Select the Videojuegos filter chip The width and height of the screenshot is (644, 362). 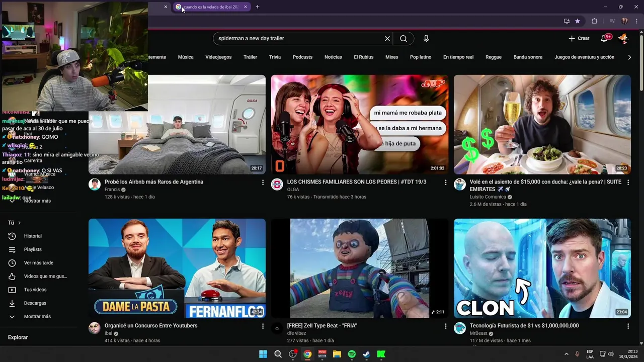tap(218, 57)
